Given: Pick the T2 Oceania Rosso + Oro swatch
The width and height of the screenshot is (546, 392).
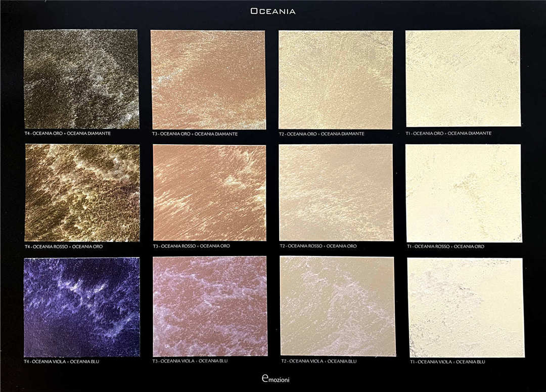Looking at the screenshot, I should tap(336, 193).
